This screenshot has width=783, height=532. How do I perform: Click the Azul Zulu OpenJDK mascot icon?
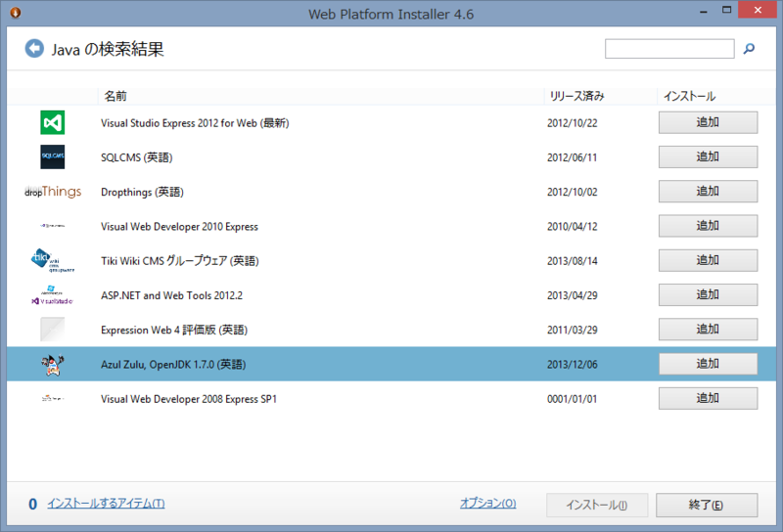[x=53, y=365]
